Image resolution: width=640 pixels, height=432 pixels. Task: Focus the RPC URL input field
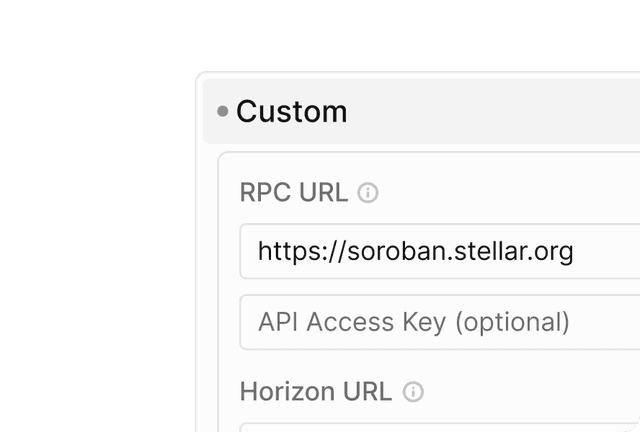440,251
